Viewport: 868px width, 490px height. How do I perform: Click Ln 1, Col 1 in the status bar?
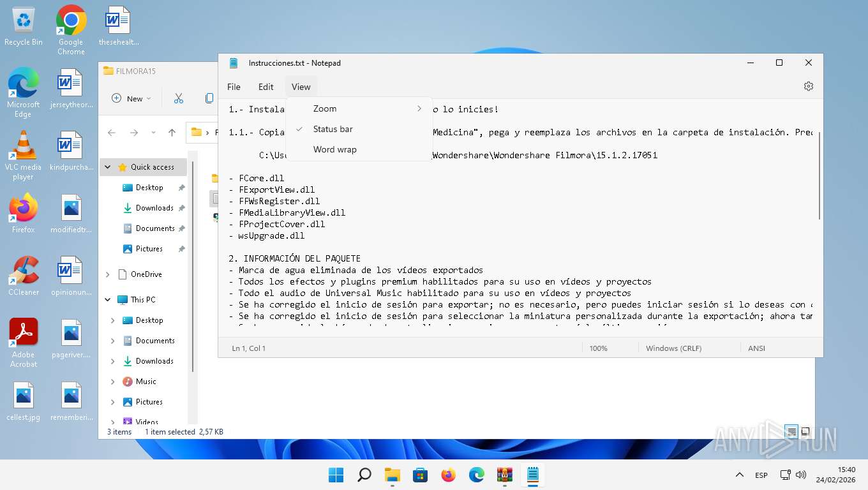click(x=248, y=348)
